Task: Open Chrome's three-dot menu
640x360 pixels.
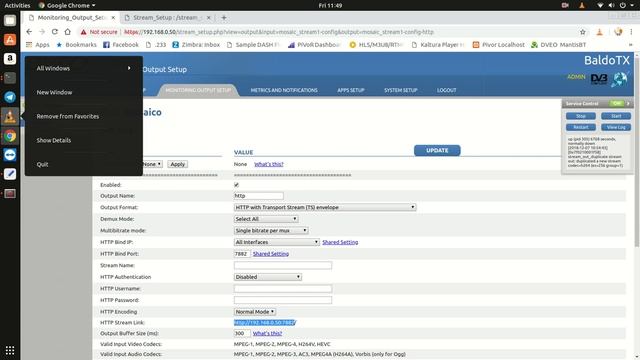Action: point(631,32)
